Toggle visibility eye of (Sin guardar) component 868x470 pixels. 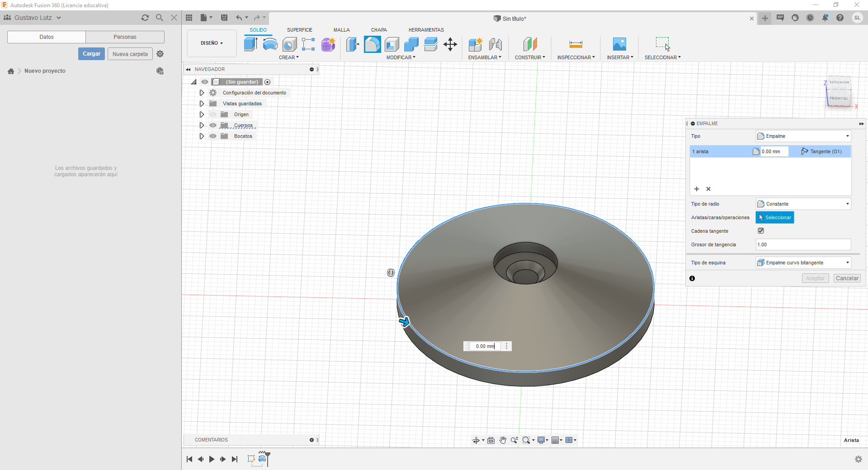(x=205, y=82)
